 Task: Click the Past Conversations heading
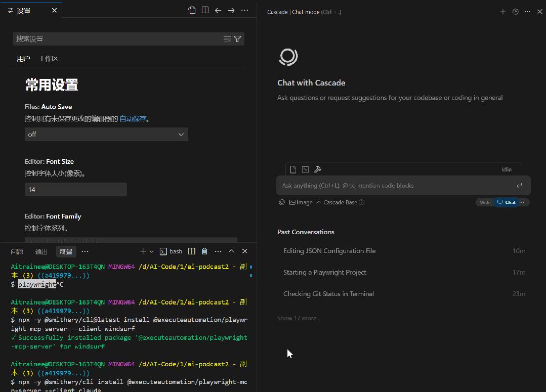click(306, 232)
